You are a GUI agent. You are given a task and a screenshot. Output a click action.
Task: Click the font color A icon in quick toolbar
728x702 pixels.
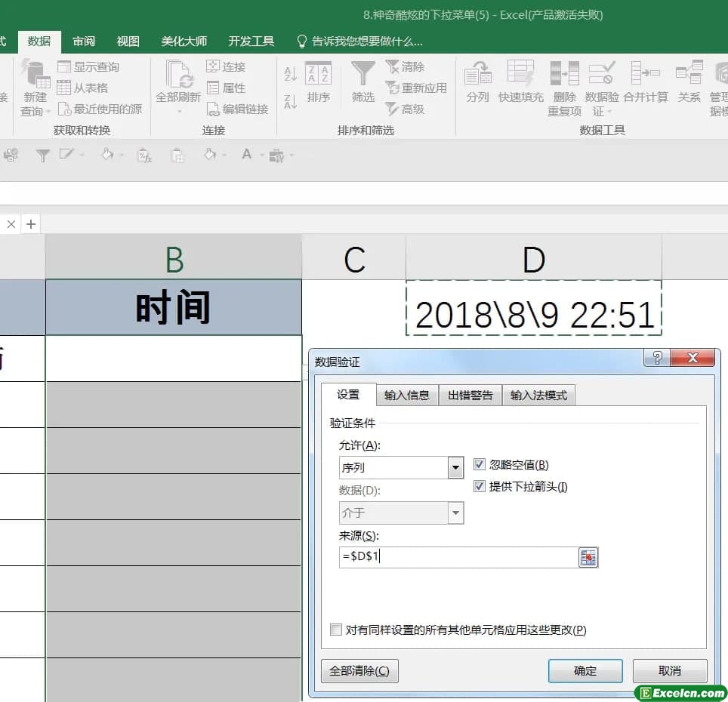246,154
